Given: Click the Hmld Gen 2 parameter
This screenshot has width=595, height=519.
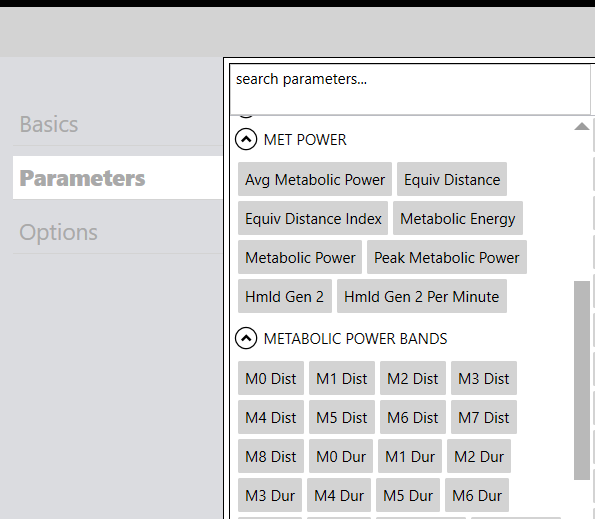Looking at the screenshot, I should click(285, 297).
